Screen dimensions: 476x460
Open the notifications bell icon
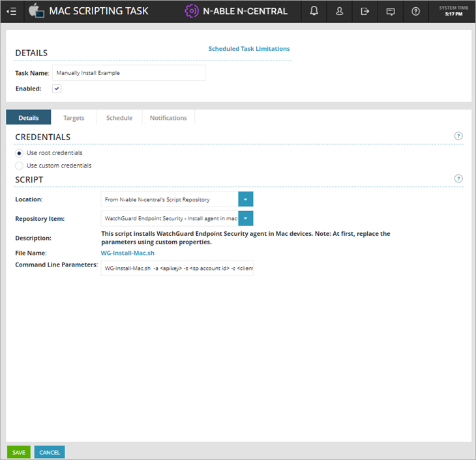(x=314, y=11)
